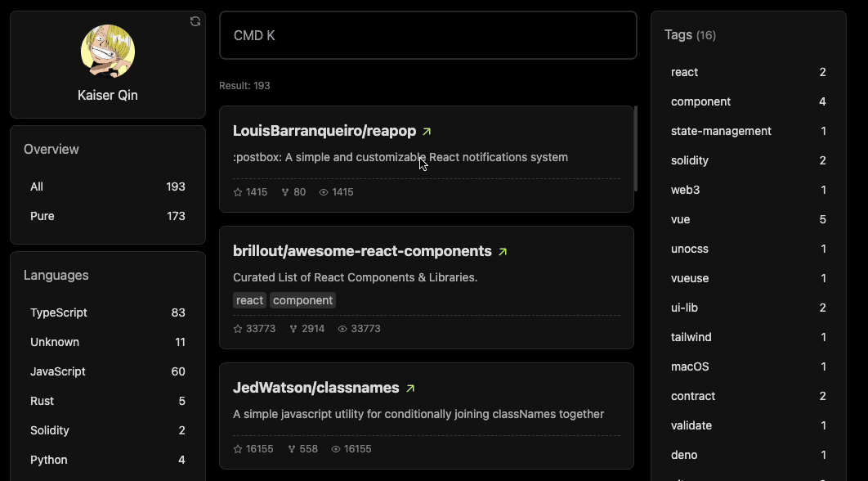Click the star icon on classnames card
Image resolution: width=868 pixels, height=481 pixels.
[x=236, y=448]
